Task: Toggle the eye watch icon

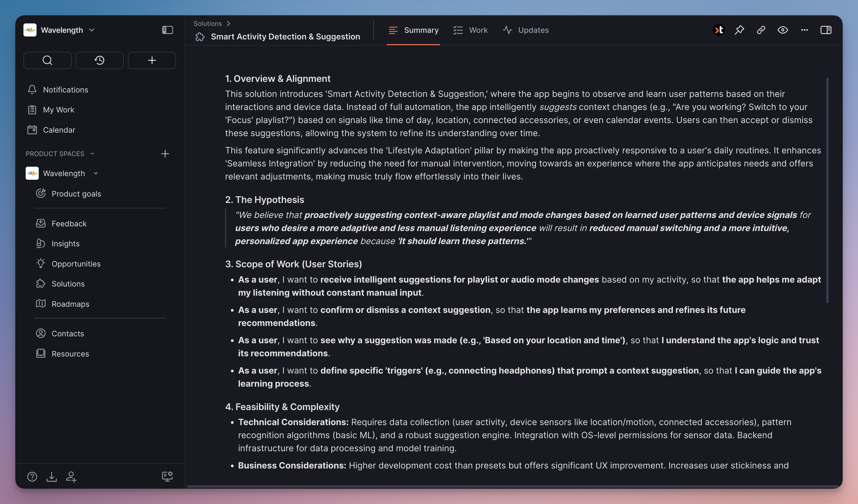Action: [783, 30]
